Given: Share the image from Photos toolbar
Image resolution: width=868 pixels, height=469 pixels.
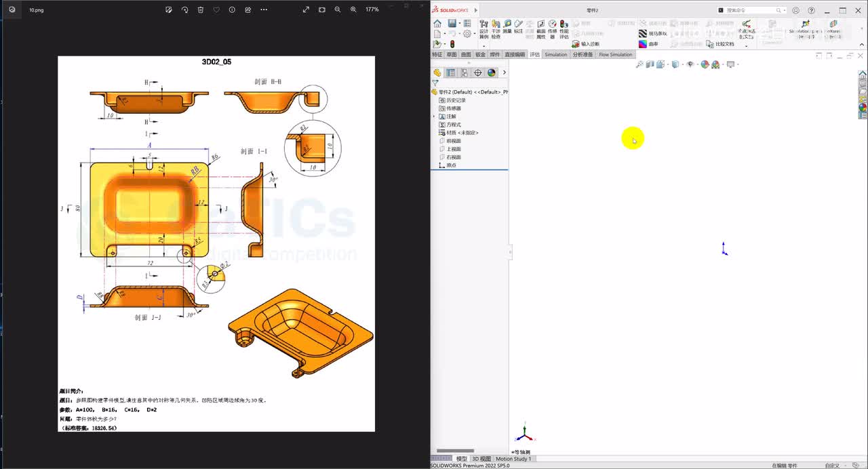Looking at the screenshot, I should [248, 9].
